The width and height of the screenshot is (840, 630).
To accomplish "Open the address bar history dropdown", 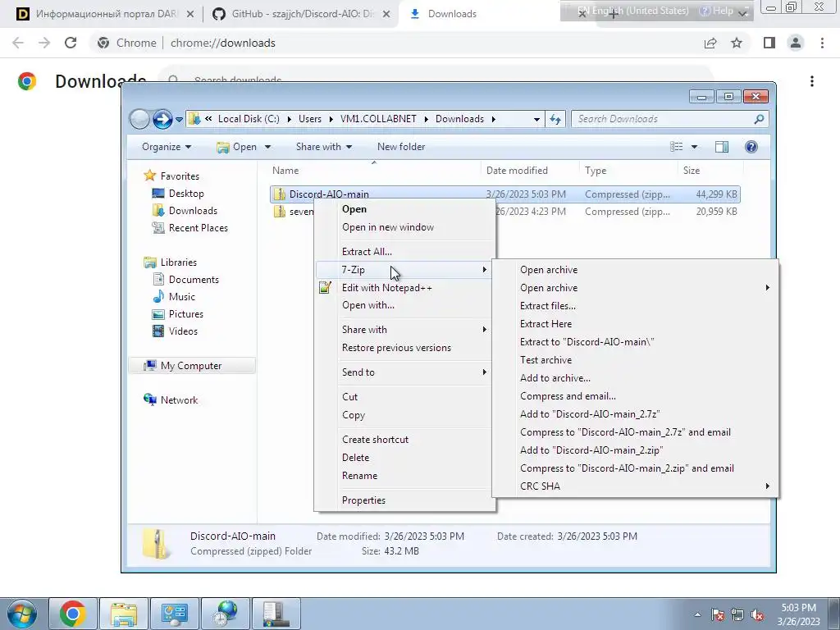I will click(536, 120).
